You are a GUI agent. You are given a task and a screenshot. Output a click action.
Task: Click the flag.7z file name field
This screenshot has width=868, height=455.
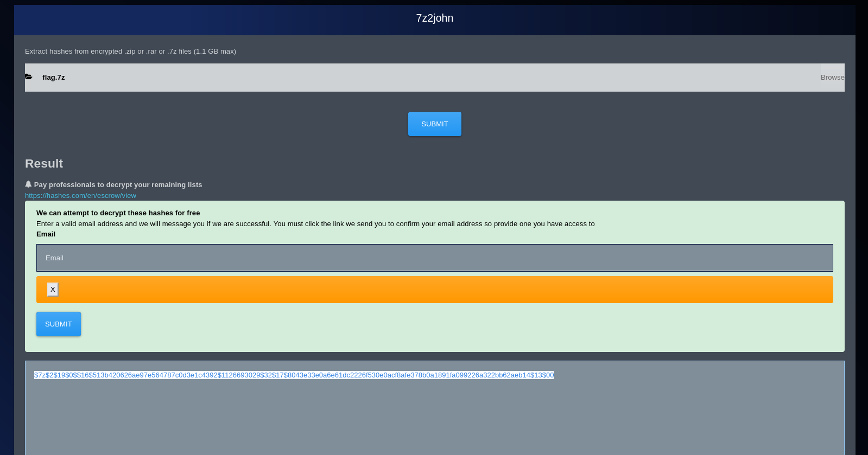435,78
